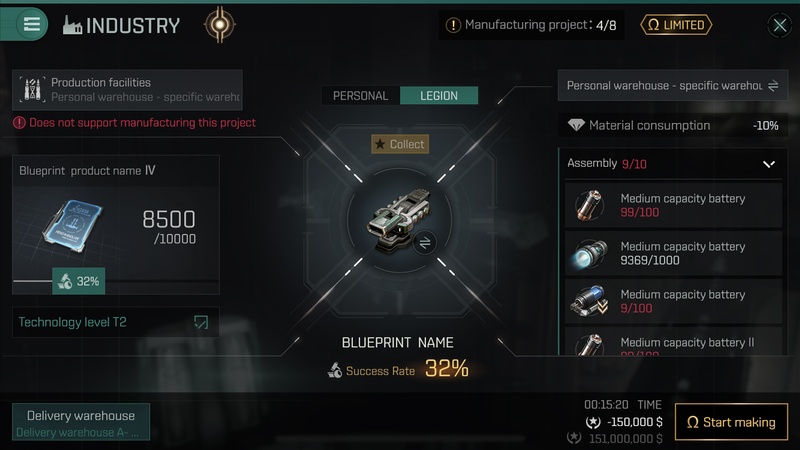The image size is (800, 450).
Task: Click the Material consumption diamond icon
Action: pyautogui.click(x=576, y=125)
